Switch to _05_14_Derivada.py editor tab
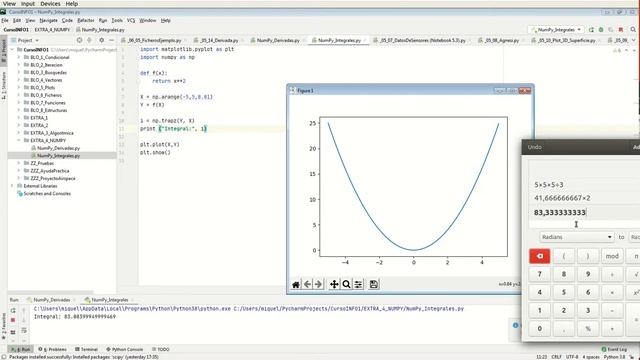Screen dimensions: 640x360 coord(219,40)
